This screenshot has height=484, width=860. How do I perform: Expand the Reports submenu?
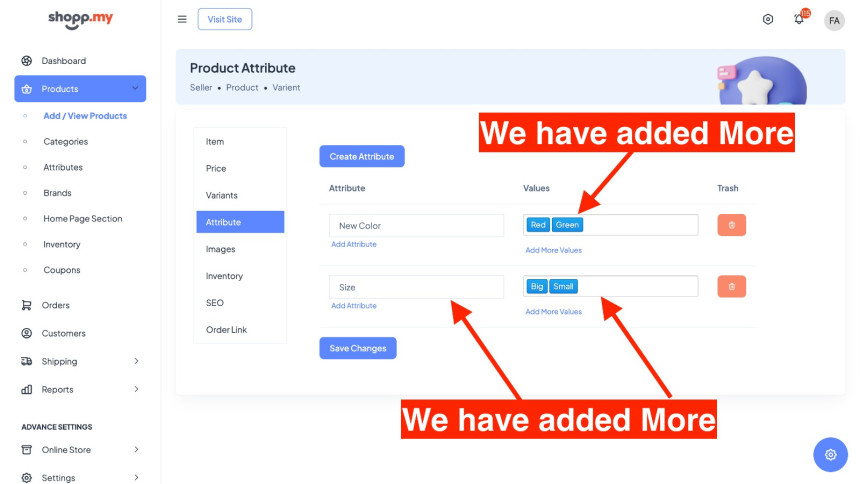click(136, 389)
